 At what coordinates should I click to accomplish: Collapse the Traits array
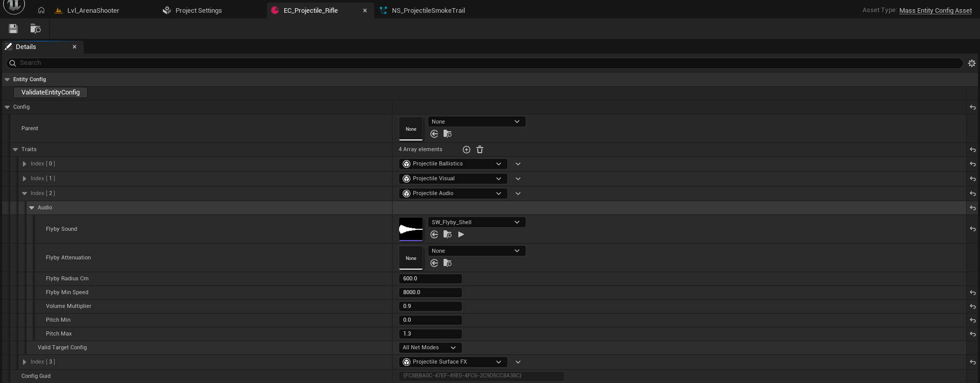tap(15, 150)
